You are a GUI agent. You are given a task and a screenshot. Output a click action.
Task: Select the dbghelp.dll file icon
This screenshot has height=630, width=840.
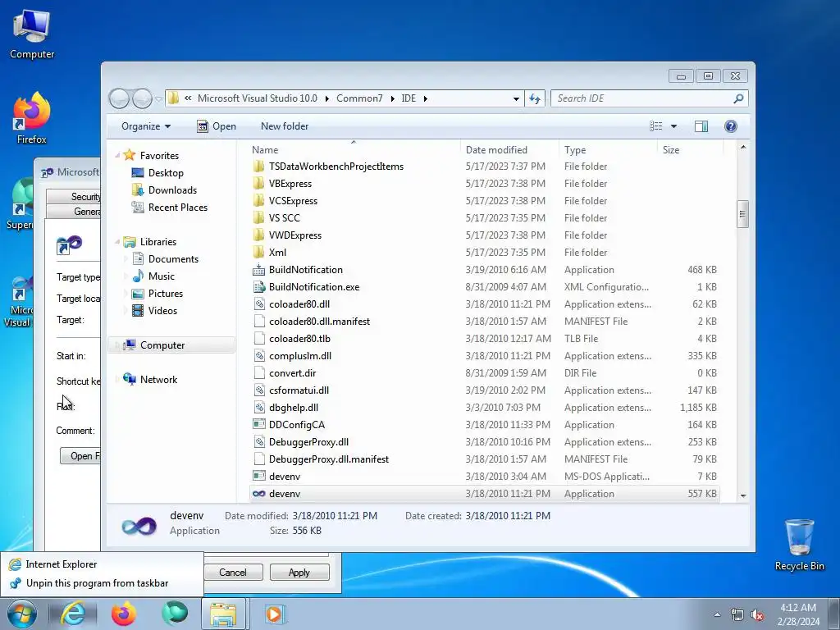point(258,408)
